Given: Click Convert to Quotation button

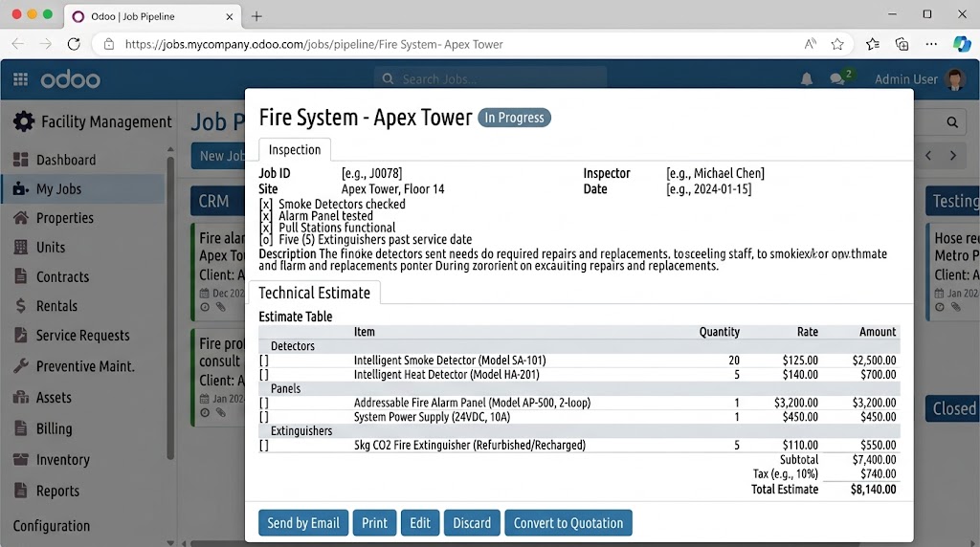Looking at the screenshot, I should 568,523.
